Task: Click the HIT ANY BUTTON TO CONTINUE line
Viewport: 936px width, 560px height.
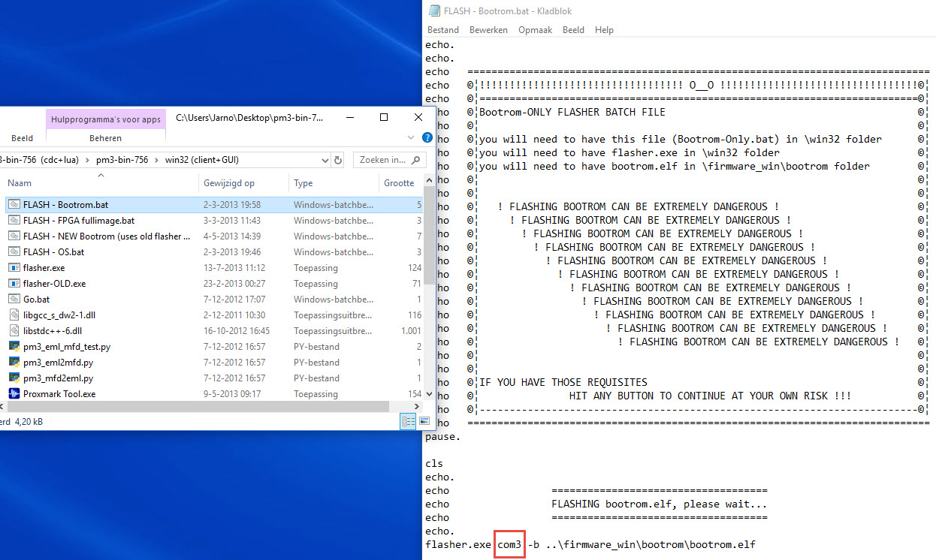Action: tap(711, 396)
